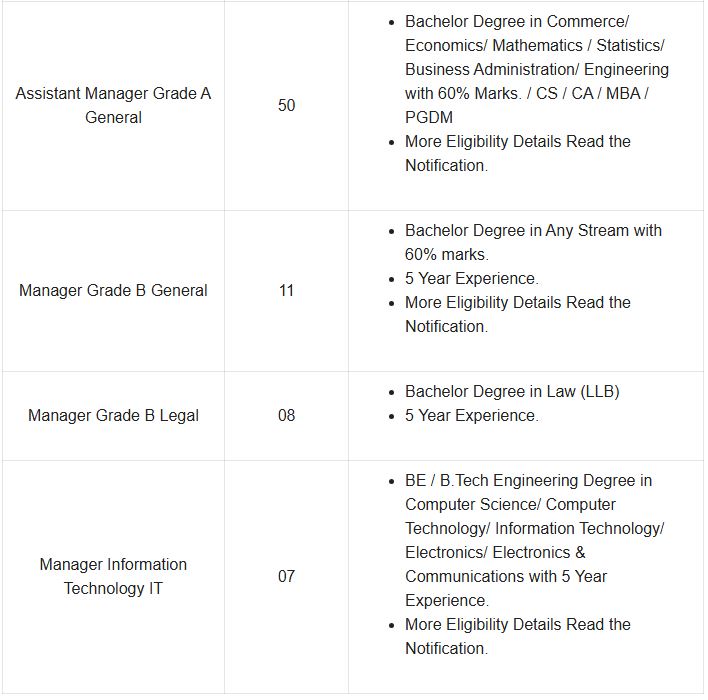Click the vacancy count 11

(286, 290)
